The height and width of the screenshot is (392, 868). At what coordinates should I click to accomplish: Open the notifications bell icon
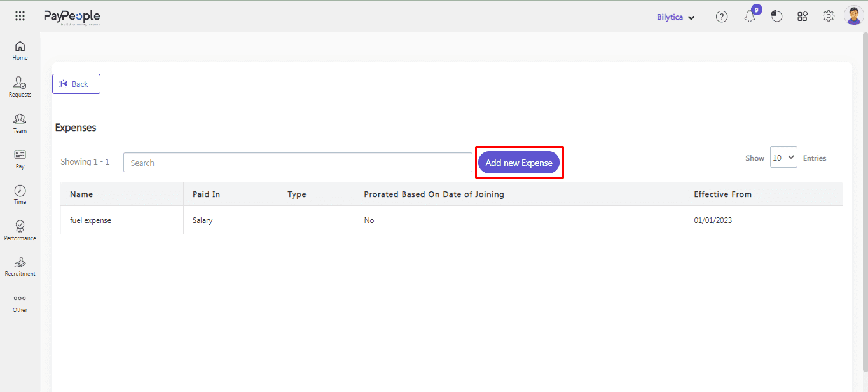point(750,17)
